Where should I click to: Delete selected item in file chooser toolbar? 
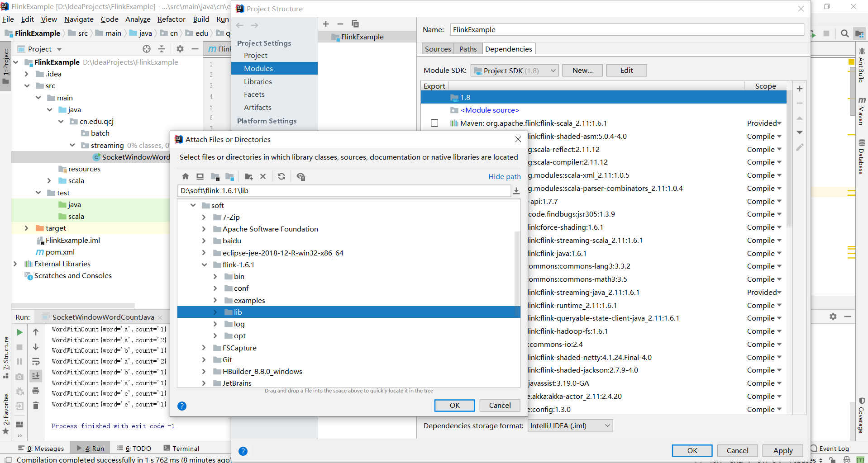click(x=263, y=177)
